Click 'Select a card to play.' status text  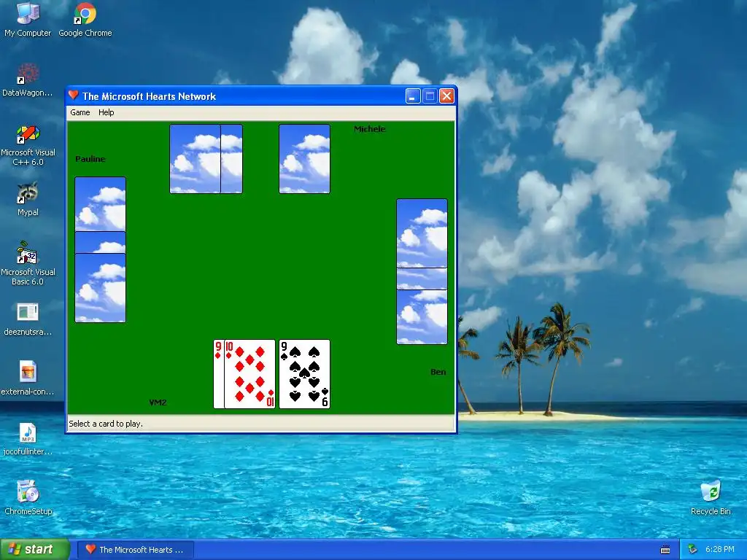click(106, 424)
